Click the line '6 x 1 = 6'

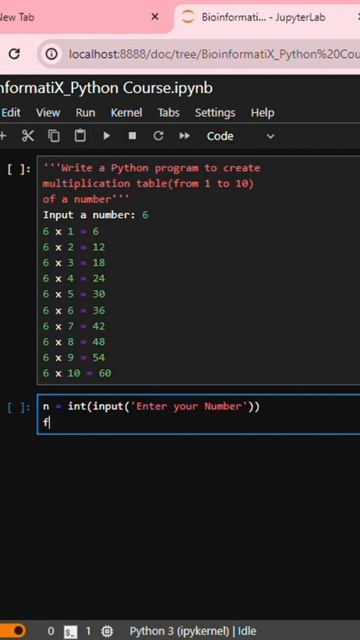(71, 231)
